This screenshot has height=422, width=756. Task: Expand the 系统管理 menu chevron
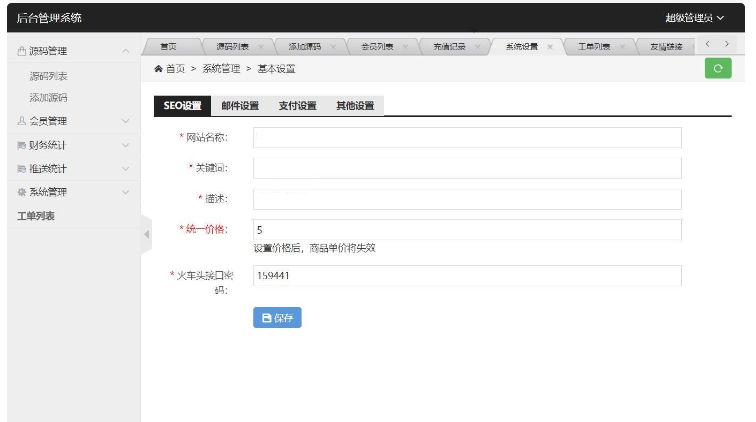tap(126, 192)
